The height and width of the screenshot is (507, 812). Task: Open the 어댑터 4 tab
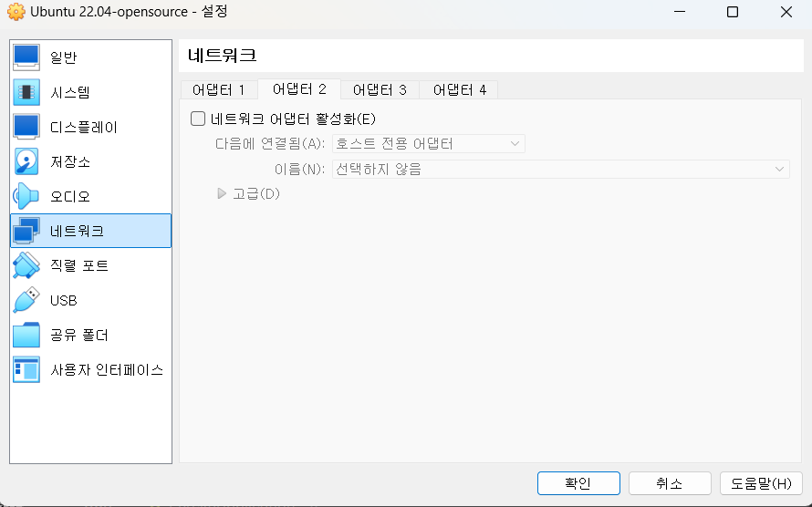459,90
